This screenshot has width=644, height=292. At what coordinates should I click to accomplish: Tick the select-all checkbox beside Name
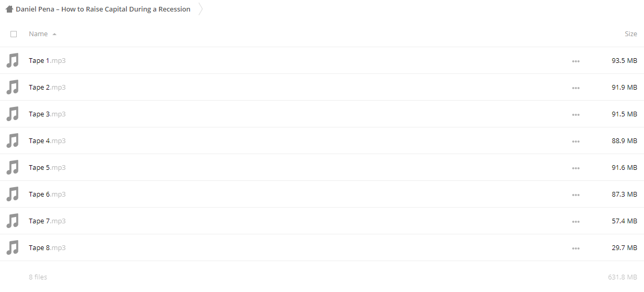[14, 34]
